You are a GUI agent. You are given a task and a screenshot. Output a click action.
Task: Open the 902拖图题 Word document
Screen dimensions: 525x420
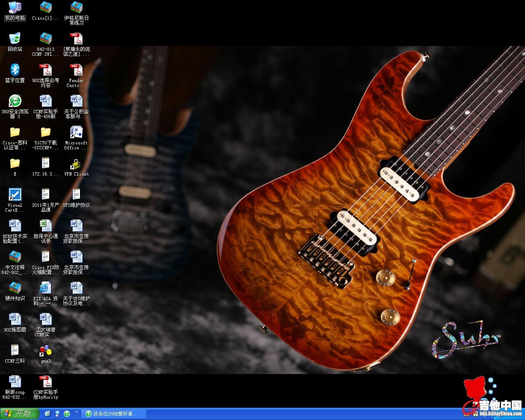tap(15, 322)
